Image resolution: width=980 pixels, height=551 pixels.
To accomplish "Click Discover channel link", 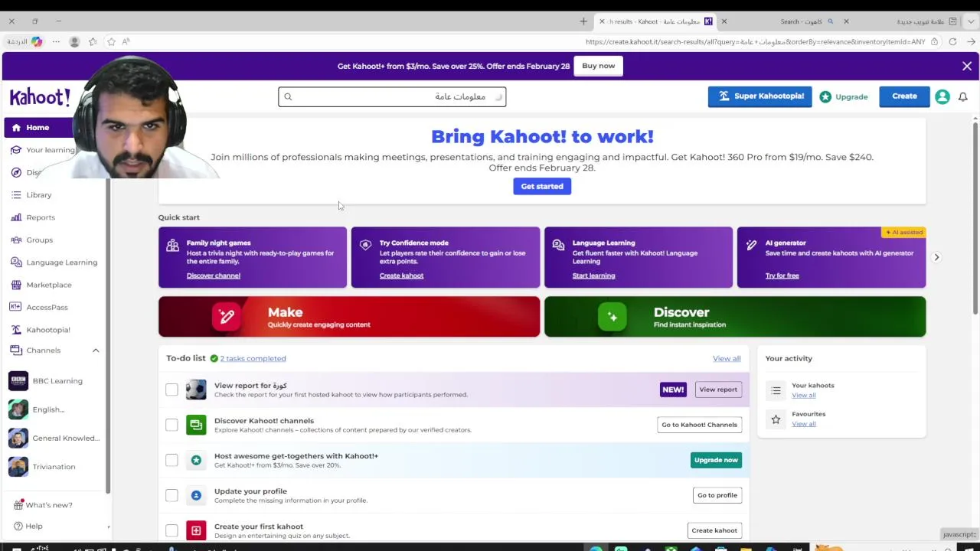I will 213,275.
